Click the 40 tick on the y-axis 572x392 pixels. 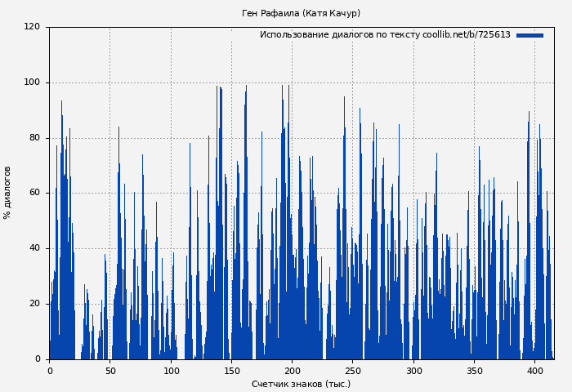tap(34, 248)
